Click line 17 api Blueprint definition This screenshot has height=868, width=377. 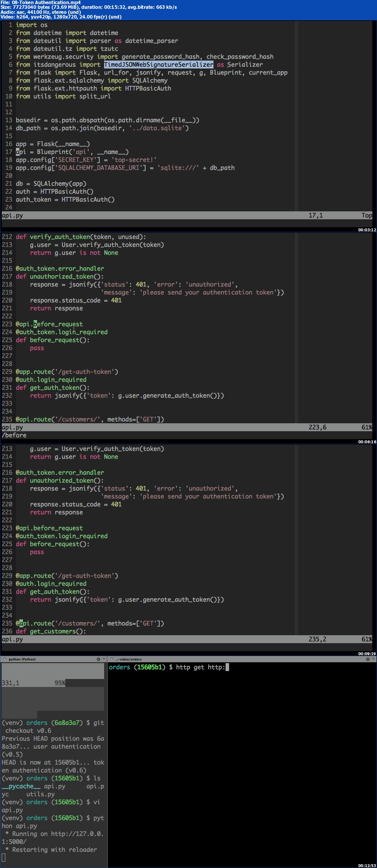[72, 152]
